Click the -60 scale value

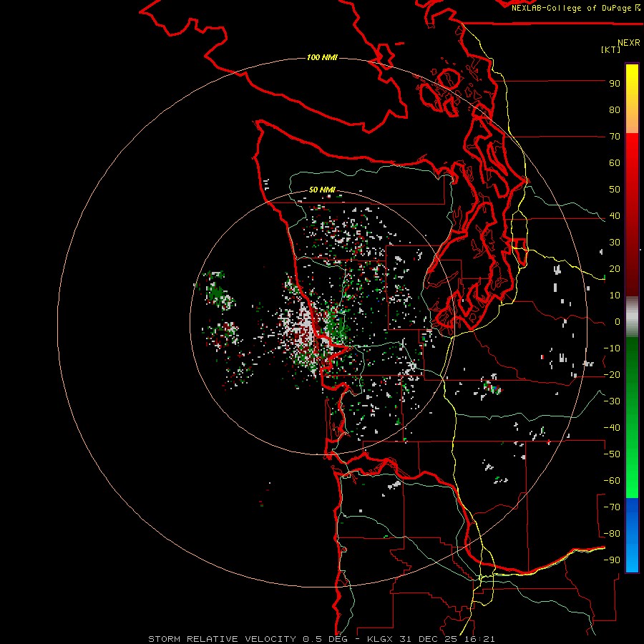[612, 481]
